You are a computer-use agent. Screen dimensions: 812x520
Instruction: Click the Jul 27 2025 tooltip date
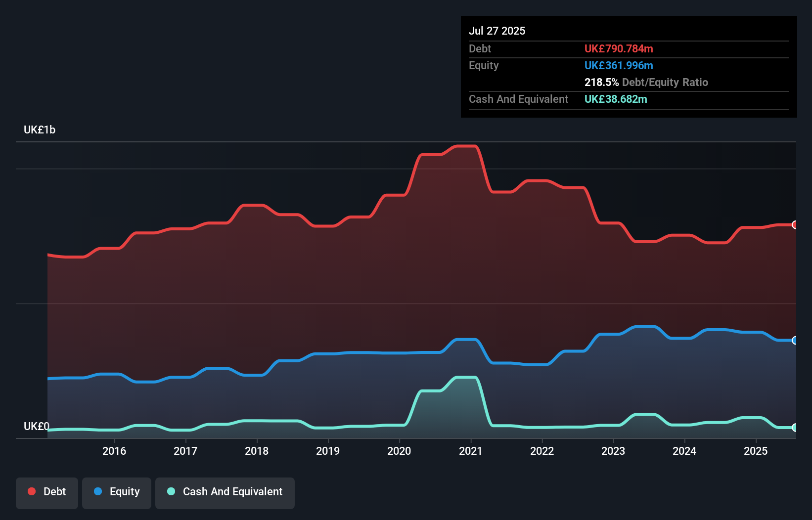(x=497, y=31)
